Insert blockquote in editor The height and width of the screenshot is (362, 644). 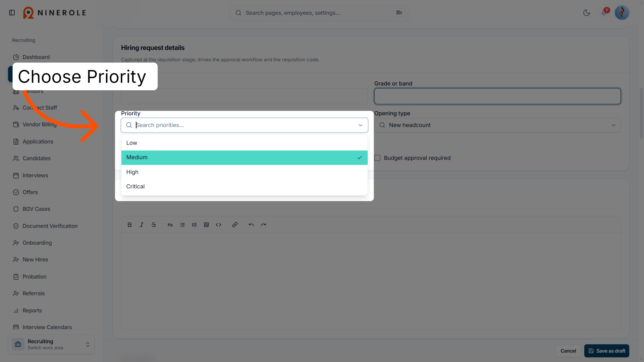(206, 225)
